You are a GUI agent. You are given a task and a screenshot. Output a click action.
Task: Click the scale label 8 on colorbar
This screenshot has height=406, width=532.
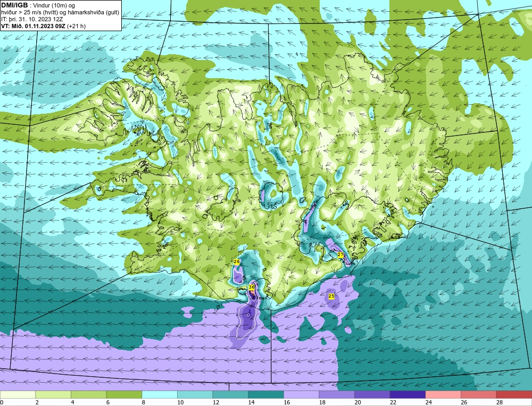click(x=144, y=402)
